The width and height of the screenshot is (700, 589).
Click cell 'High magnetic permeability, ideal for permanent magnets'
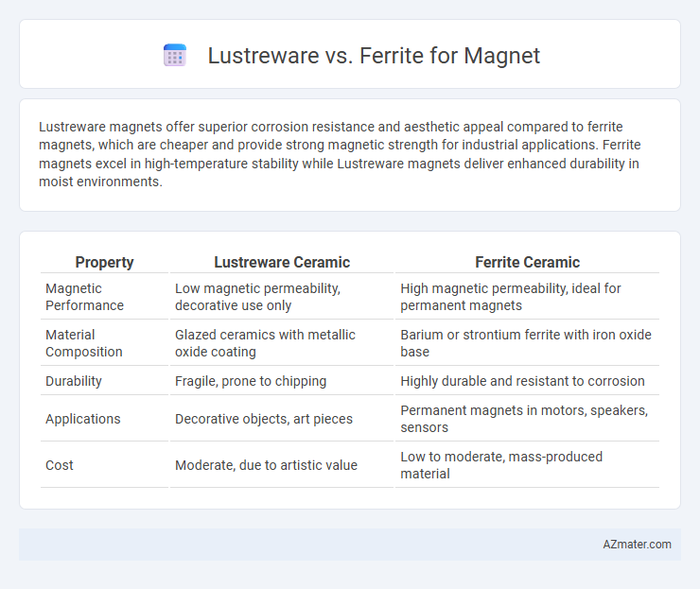[510, 297]
